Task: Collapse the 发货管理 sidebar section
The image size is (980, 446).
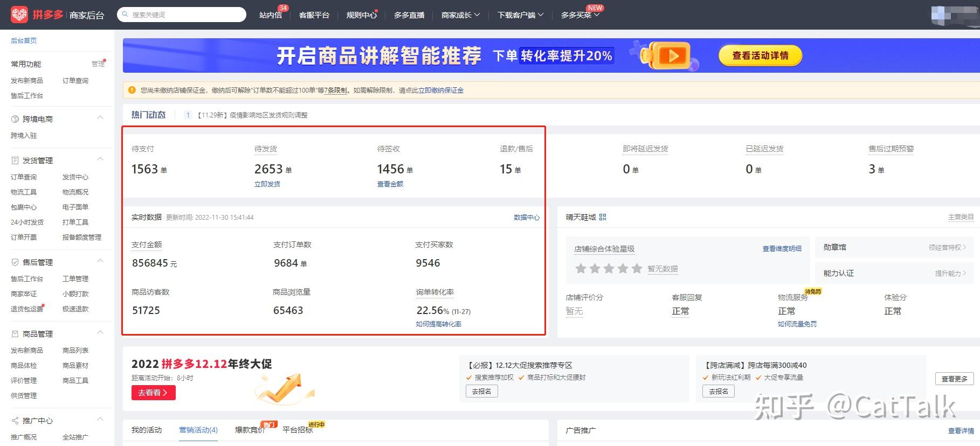Action: point(100,160)
